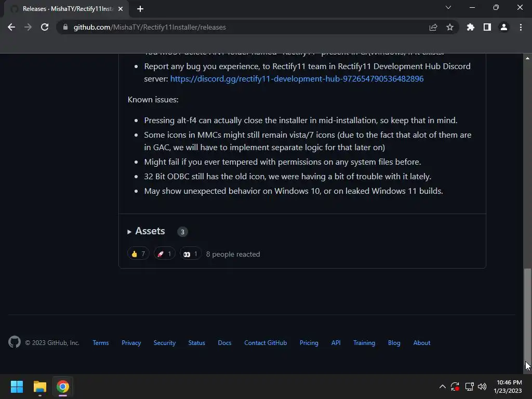View site information lock icon
532x399 pixels.
(x=65, y=27)
